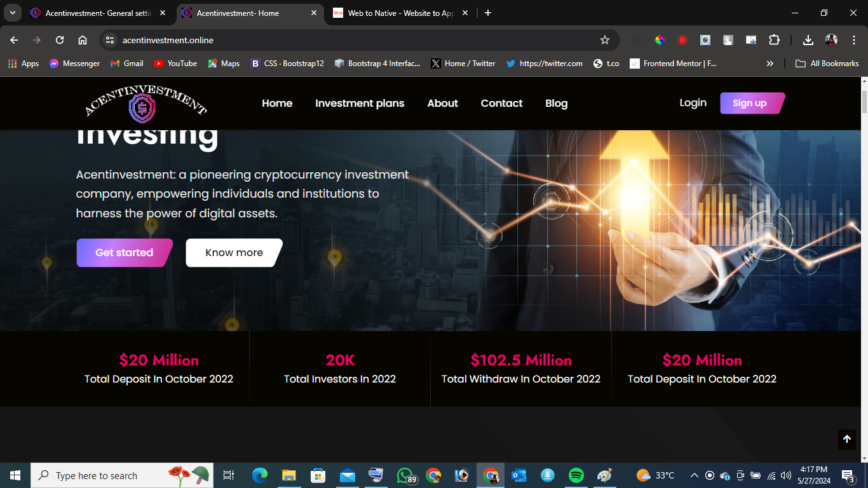Expand hidden bookmarks chevron
The width and height of the screenshot is (868, 488).
point(770,64)
